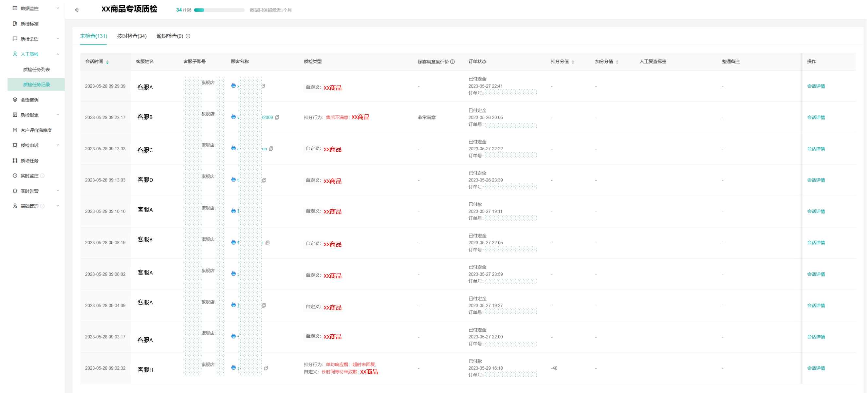The height and width of the screenshot is (393, 868).
Task: Open 会话案例 menu item
Action: (x=30, y=100)
